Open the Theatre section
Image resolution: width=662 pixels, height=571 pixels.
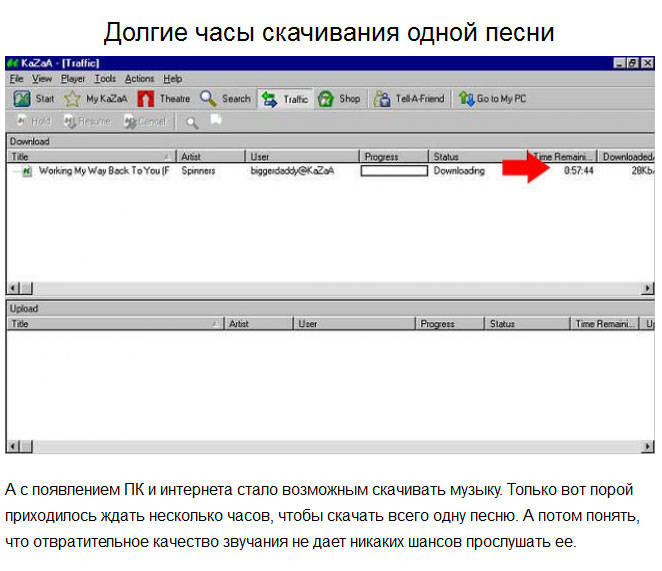coord(146,99)
